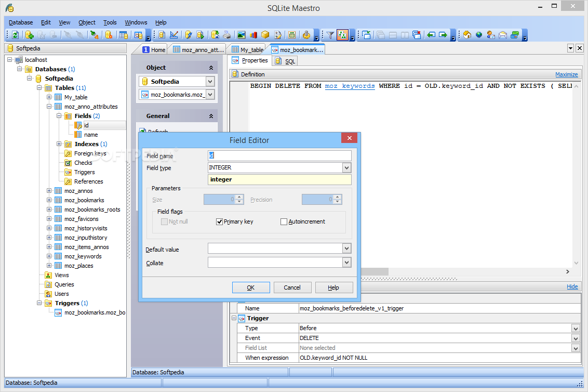Click the person with card support icon
The height and width of the screenshot is (392, 588).
coord(491,35)
